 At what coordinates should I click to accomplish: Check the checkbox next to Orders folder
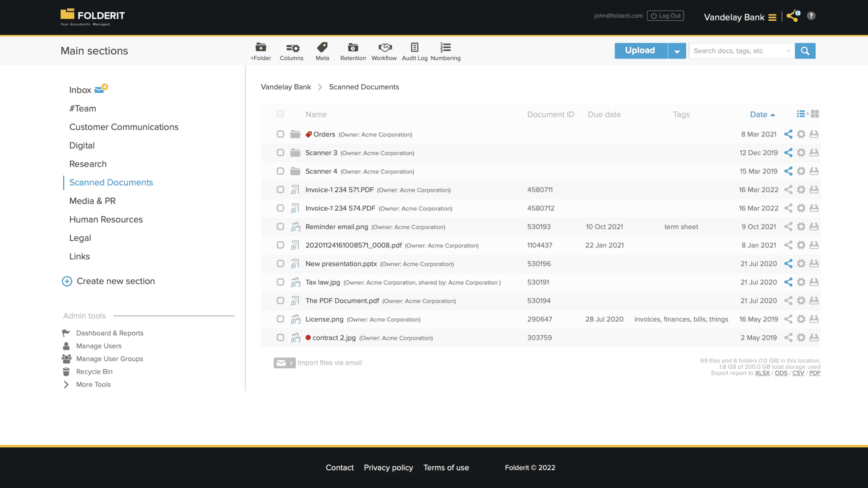click(280, 134)
